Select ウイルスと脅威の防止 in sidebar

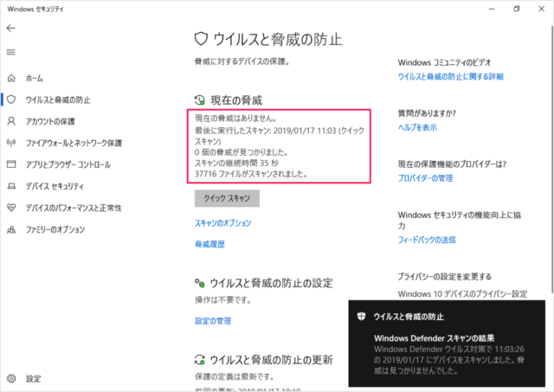pyautogui.click(x=58, y=100)
